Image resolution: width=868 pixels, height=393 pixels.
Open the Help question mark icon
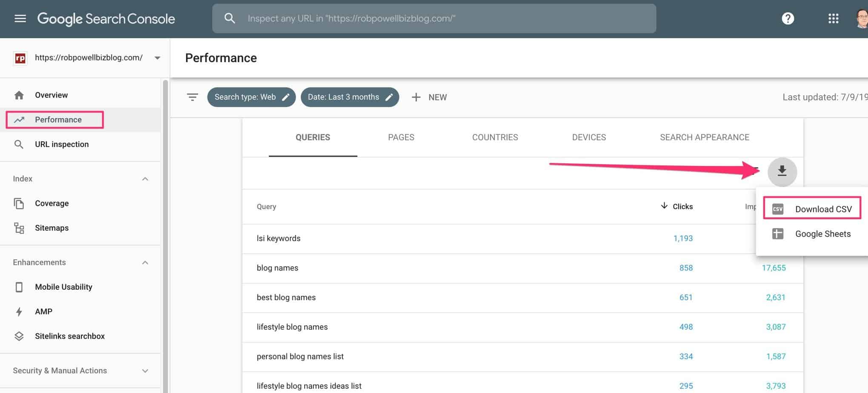tap(788, 18)
